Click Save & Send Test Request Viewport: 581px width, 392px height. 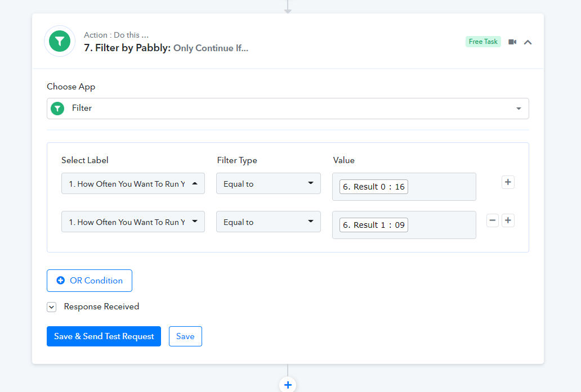pyautogui.click(x=104, y=336)
